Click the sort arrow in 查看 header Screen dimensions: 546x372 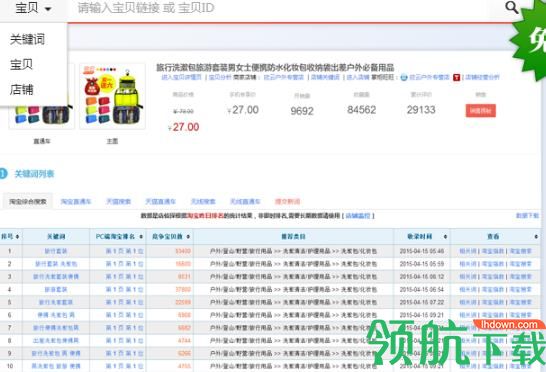[536, 237]
